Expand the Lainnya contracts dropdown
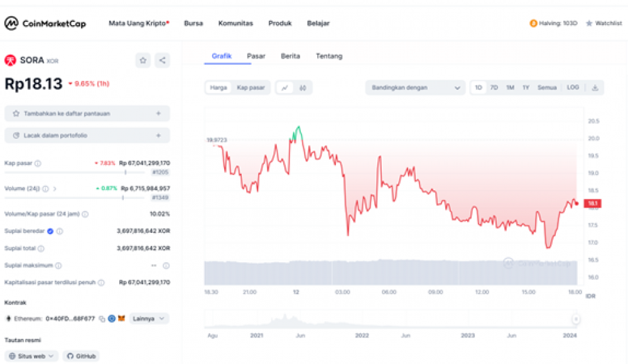The image size is (628, 364). tap(149, 319)
